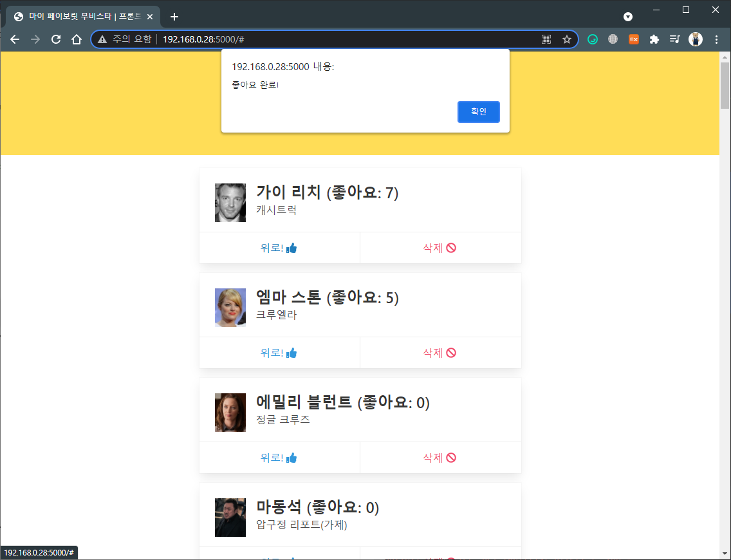Go back using the browser back arrow
731x560 pixels.
point(15,40)
